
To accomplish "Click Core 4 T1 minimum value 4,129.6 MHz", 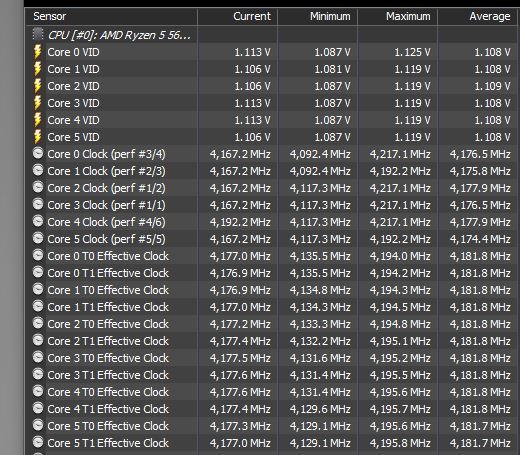I will [x=320, y=409].
